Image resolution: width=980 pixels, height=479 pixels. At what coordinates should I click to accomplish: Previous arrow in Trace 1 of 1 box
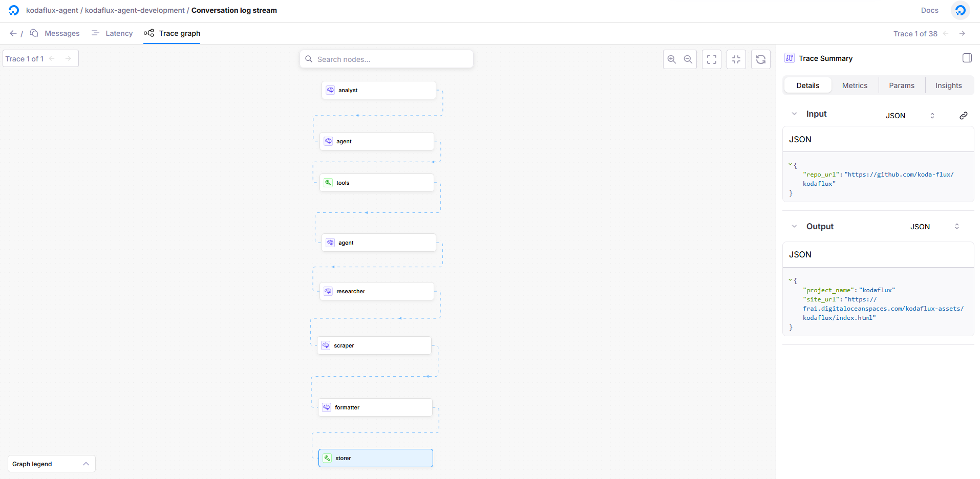[x=52, y=58]
